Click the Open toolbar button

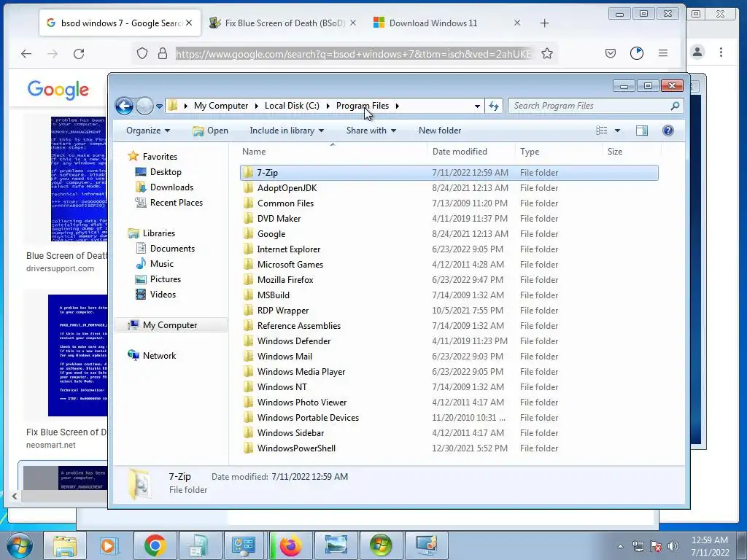(x=211, y=131)
